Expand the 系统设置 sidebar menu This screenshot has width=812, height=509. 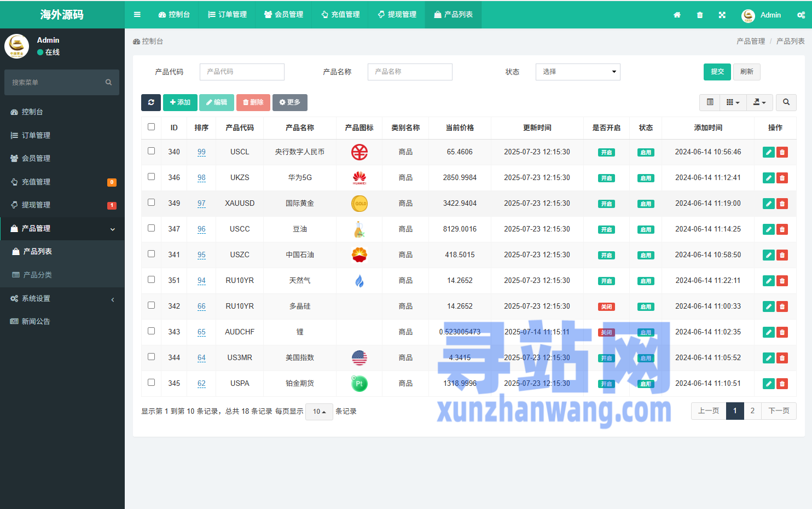(62, 298)
